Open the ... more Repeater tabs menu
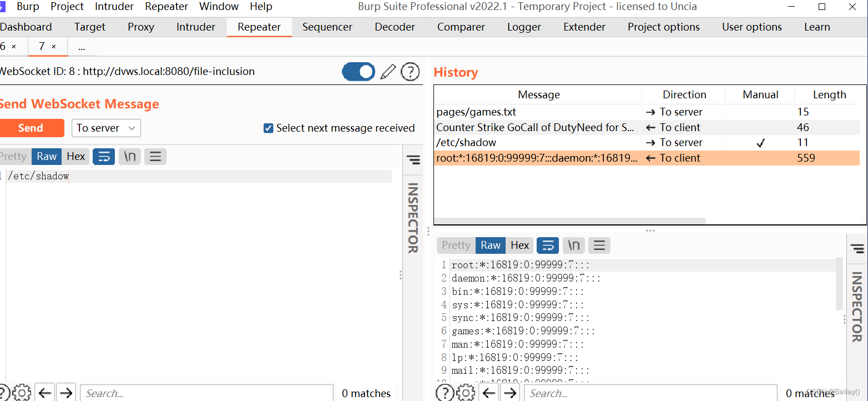 [x=82, y=47]
